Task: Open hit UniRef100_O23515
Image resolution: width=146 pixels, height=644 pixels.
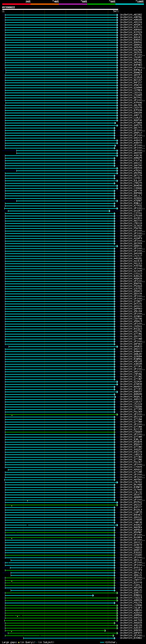Action: (131, 77)
